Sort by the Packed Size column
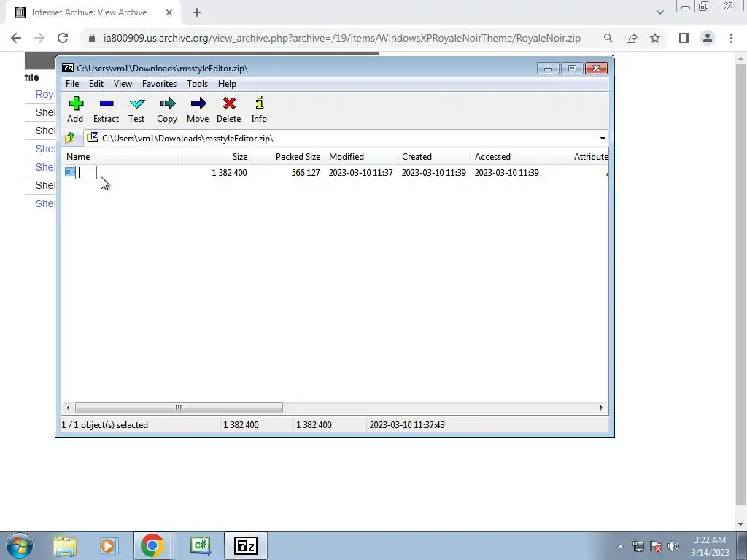Viewport: 747px width, 560px height. 287,157
